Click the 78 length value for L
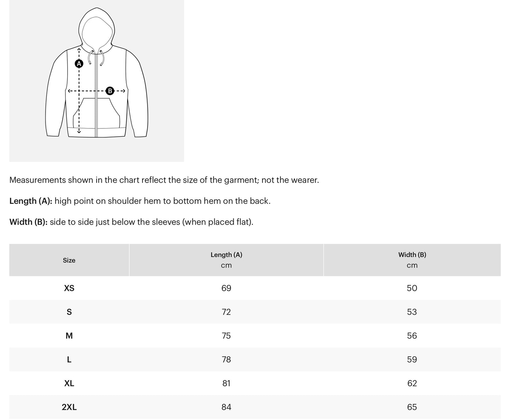511x420 pixels. (226, 359)
